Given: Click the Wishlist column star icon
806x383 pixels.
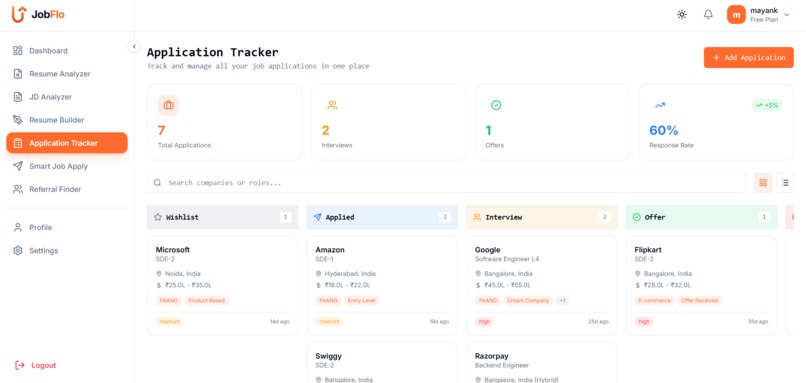Looking at the screenshot, I should 158,217.
